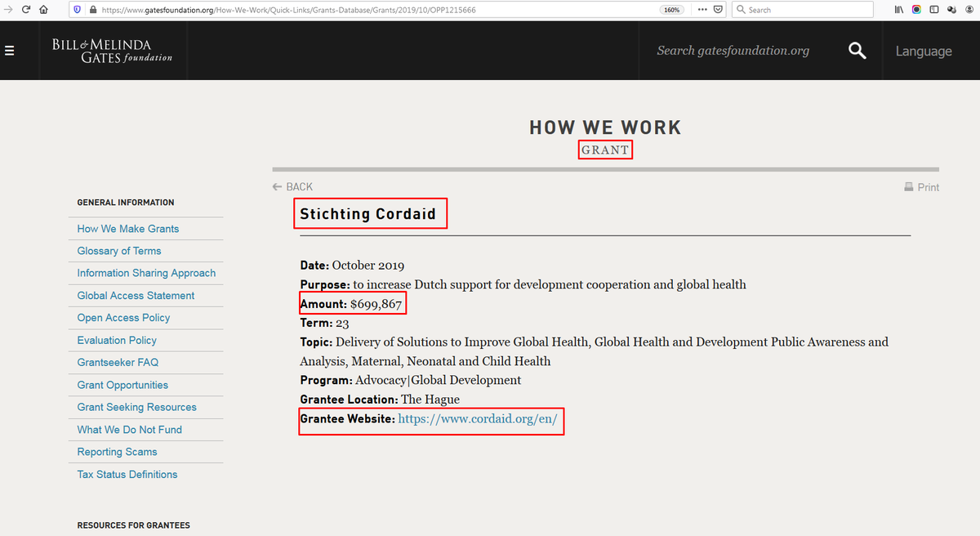Click the Stichting Cordaid heading
This screenshot has width=980, height=536.
[368, 215]
